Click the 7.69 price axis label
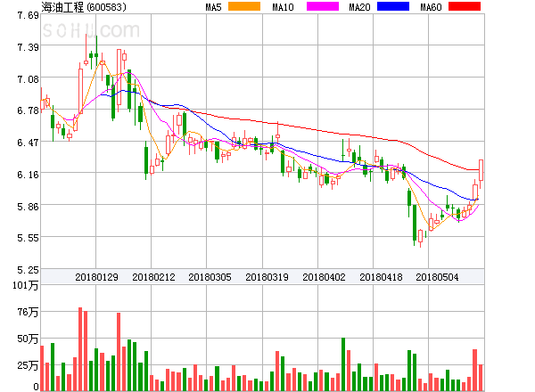This screenshot has height=392, width=535. (28, 15)
